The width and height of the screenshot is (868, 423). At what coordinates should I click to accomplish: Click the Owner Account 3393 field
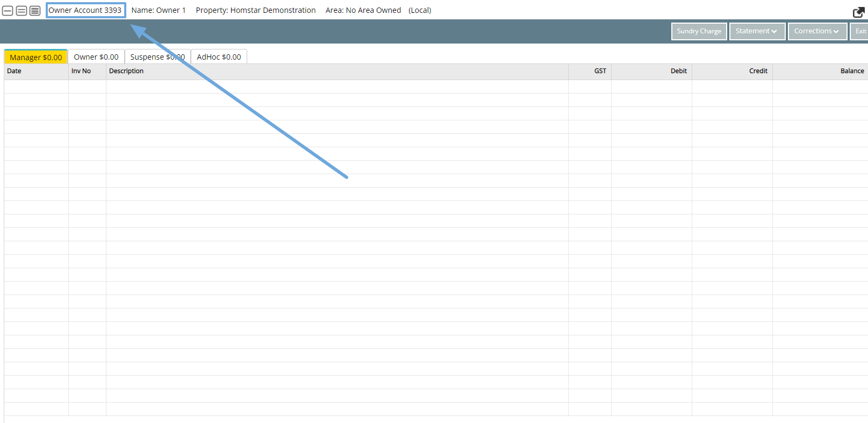pos(85,10)
